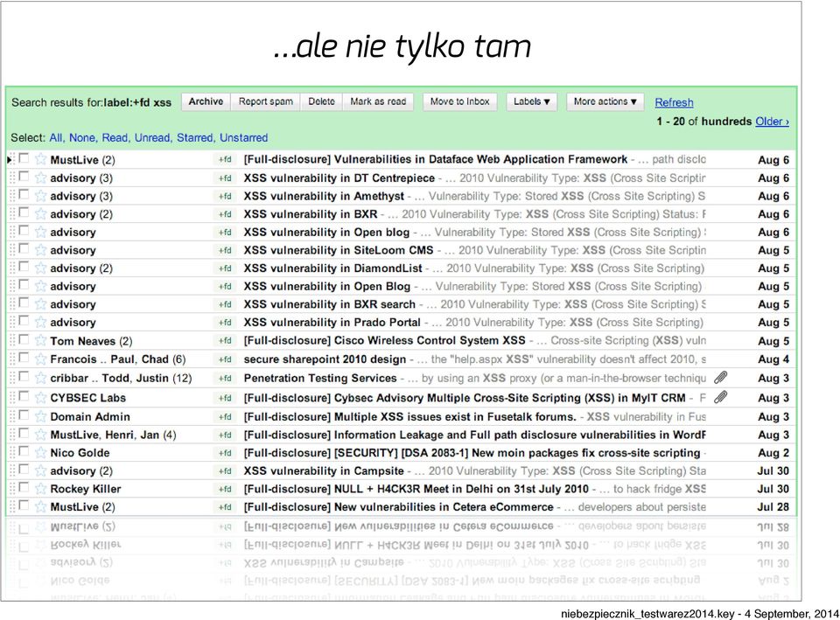Select checkbox for CYBSEC Labs message
Viewport: 840px width, 620px height.
coord(24,397)
